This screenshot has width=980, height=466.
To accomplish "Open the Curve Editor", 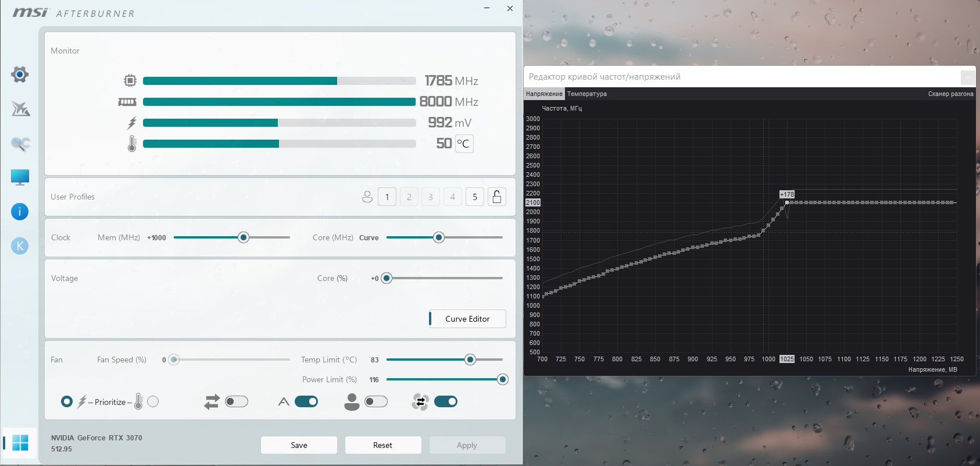I will (x=467, y=319).
